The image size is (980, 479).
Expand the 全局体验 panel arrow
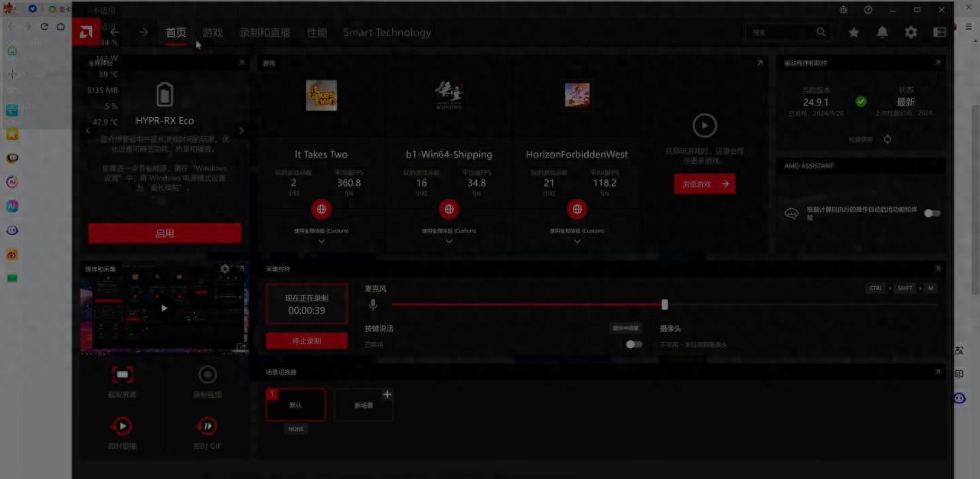pyautogui.click(x=241, y=63)
